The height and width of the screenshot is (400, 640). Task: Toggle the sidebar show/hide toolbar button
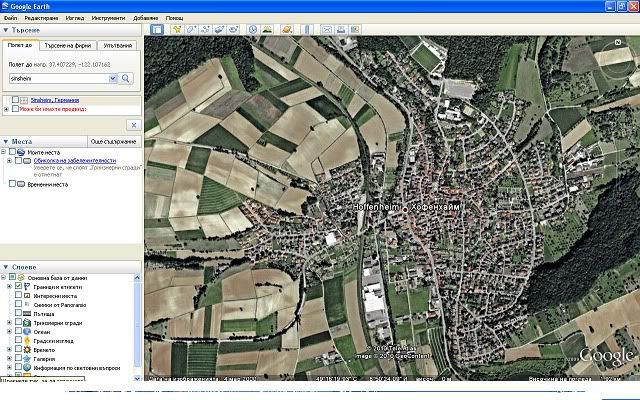[157, 30]
